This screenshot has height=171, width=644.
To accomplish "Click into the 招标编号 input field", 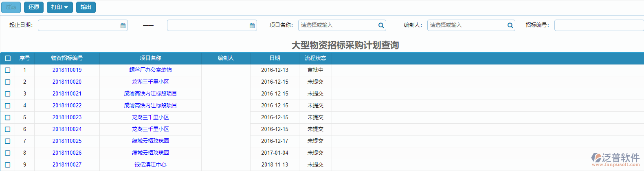I will 598,25.
